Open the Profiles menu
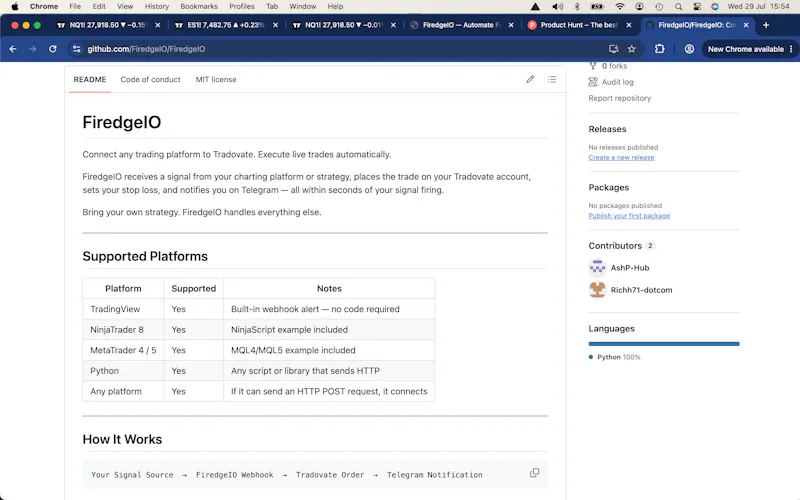 (242, 7)
